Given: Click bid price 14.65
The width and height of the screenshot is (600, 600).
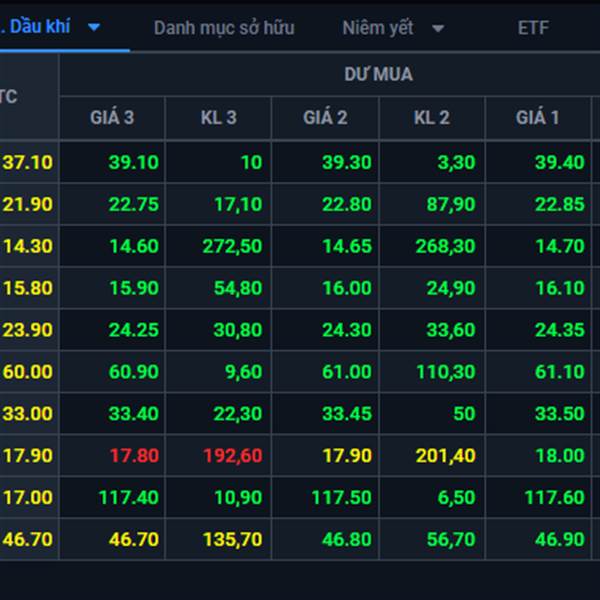Looking at the screenshot, I should 347,246.
